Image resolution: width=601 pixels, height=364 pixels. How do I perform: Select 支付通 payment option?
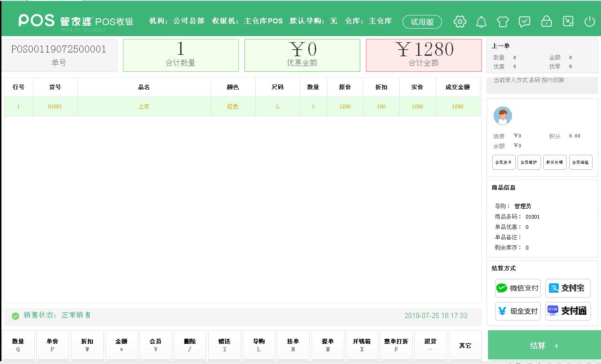[x=568, y=311]
